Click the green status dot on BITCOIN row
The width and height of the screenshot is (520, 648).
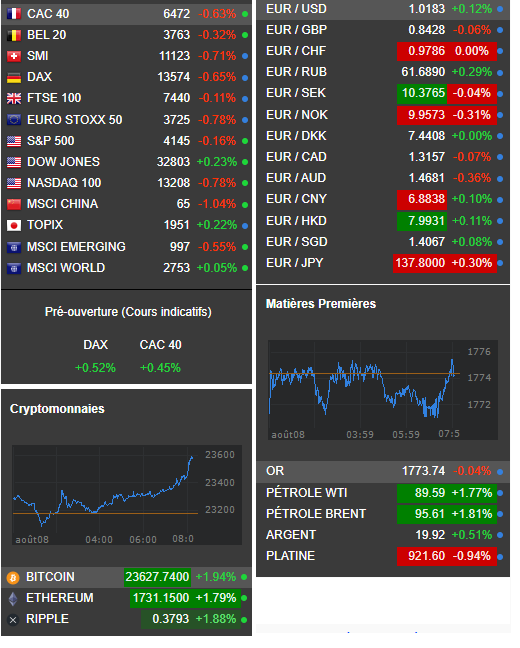point(244,577)
